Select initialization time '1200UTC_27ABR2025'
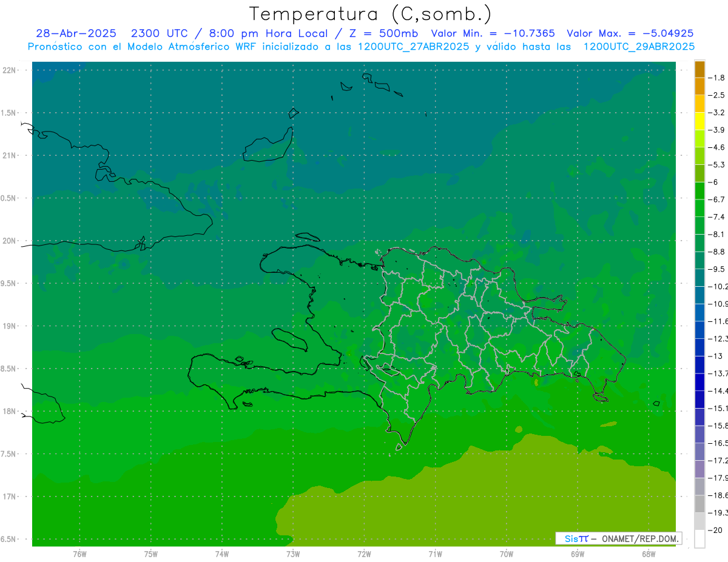The image size is (728, 562). (413, 46)
